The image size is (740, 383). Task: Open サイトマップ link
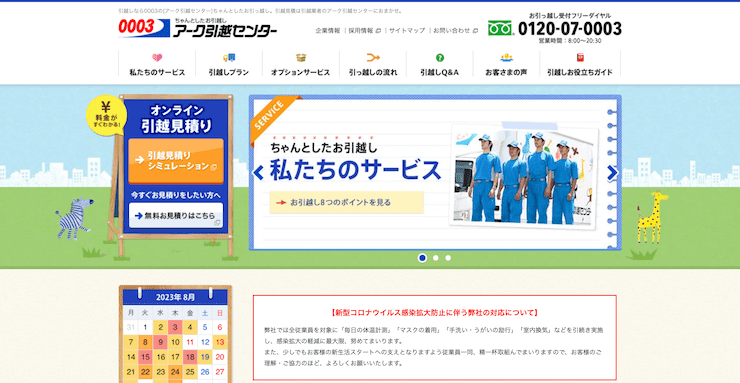point(407,30)
